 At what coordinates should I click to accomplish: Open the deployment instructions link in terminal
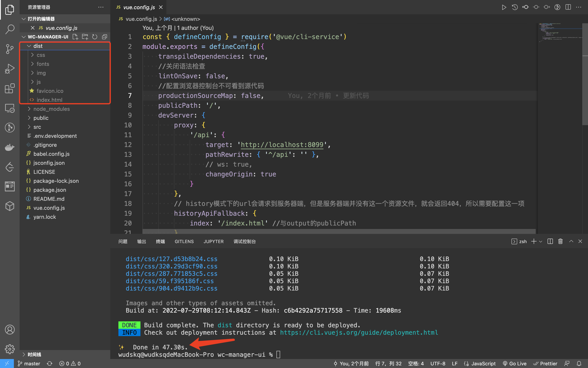tap(359, 333)
